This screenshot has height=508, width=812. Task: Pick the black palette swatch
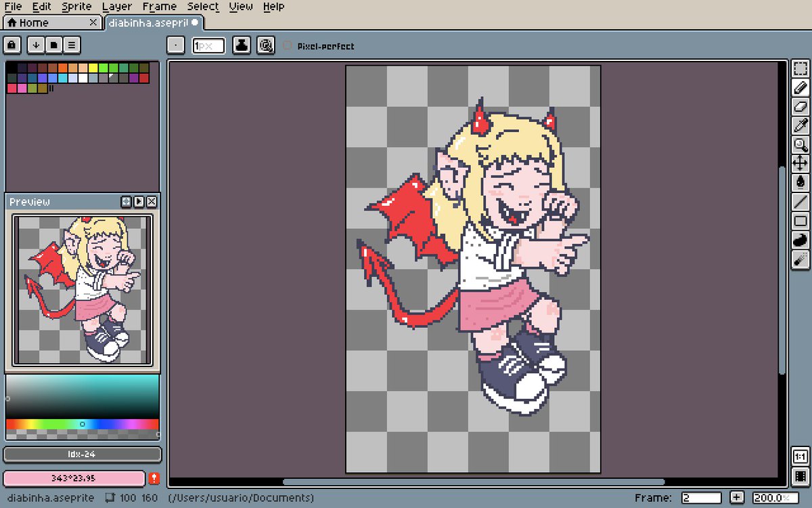point(12,68)
